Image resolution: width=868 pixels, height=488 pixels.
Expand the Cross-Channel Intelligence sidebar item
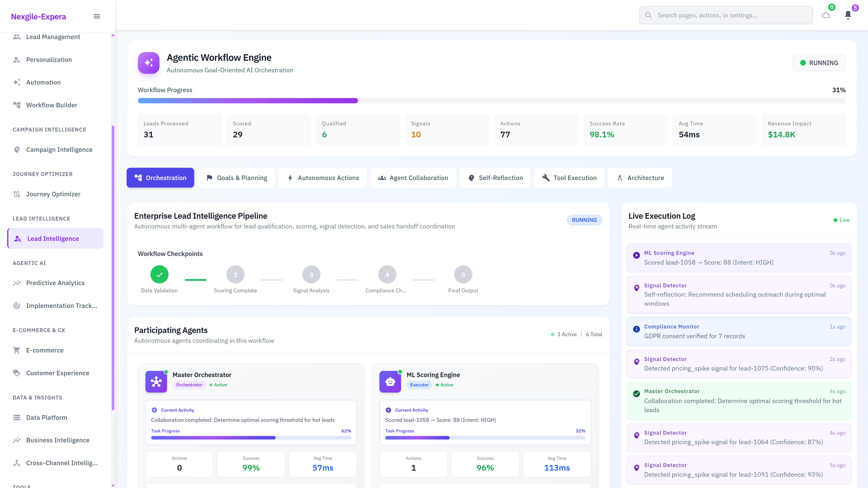pyautogui.click(x=61, y=463)
